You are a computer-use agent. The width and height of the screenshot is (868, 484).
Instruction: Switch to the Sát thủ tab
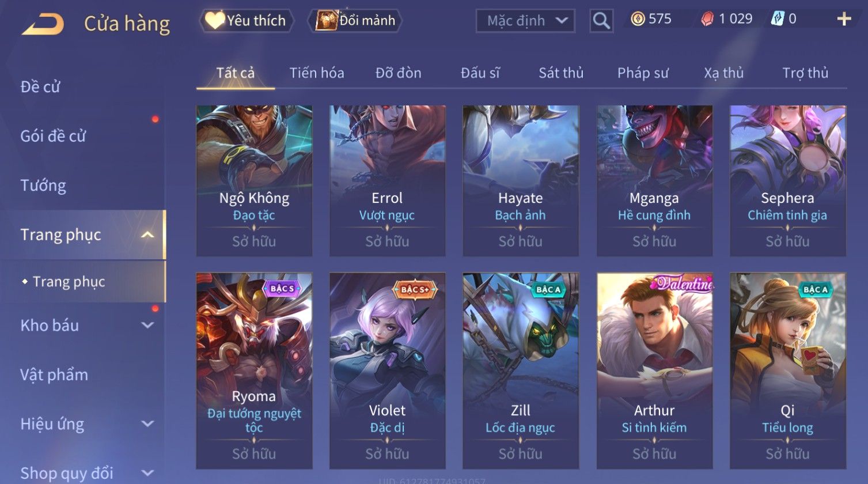561,73
